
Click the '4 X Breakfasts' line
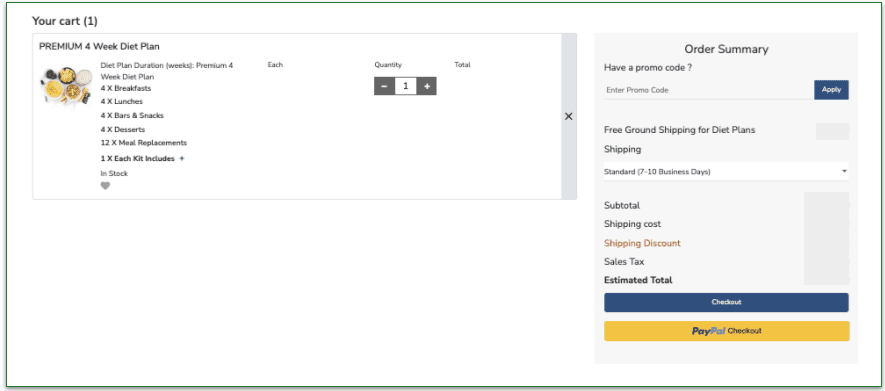pos(126,88)
